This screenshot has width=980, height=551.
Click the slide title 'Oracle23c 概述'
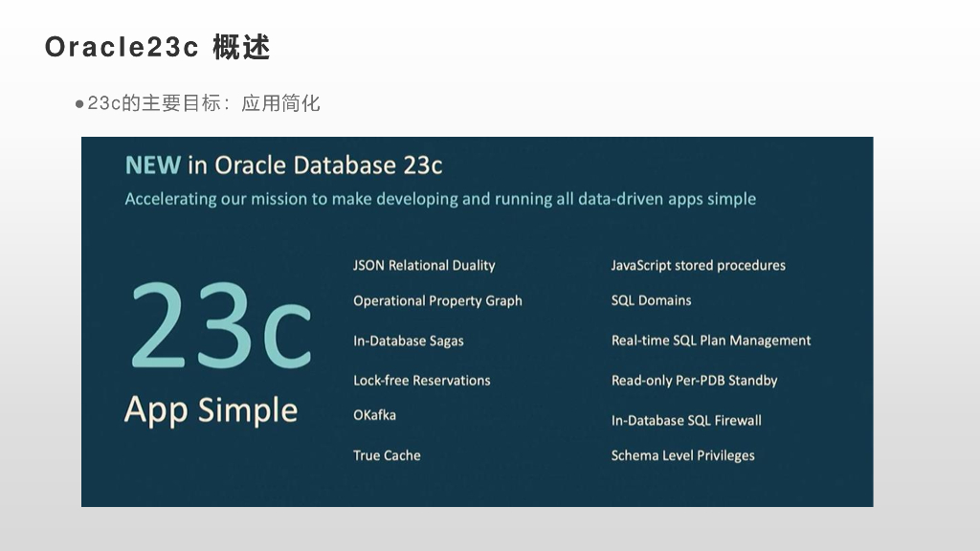tap(157, 48)
